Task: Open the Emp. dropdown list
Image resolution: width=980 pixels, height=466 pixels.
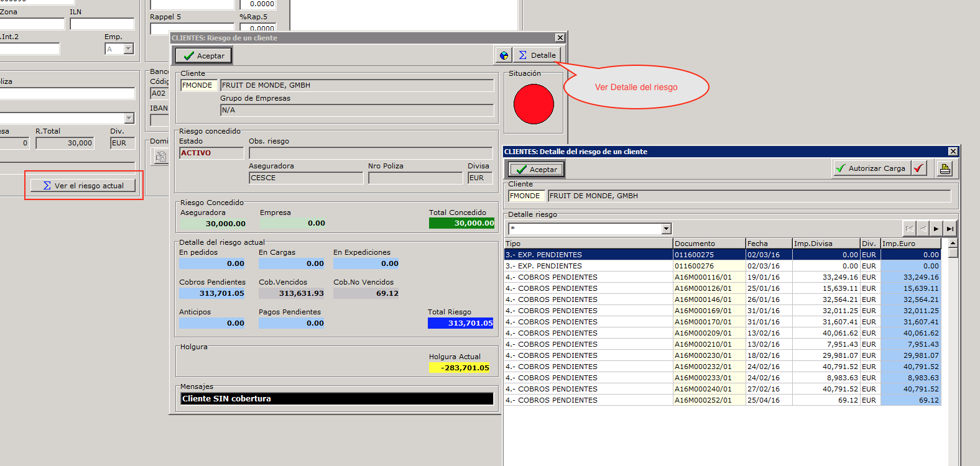Action: (x=129, y=49)
